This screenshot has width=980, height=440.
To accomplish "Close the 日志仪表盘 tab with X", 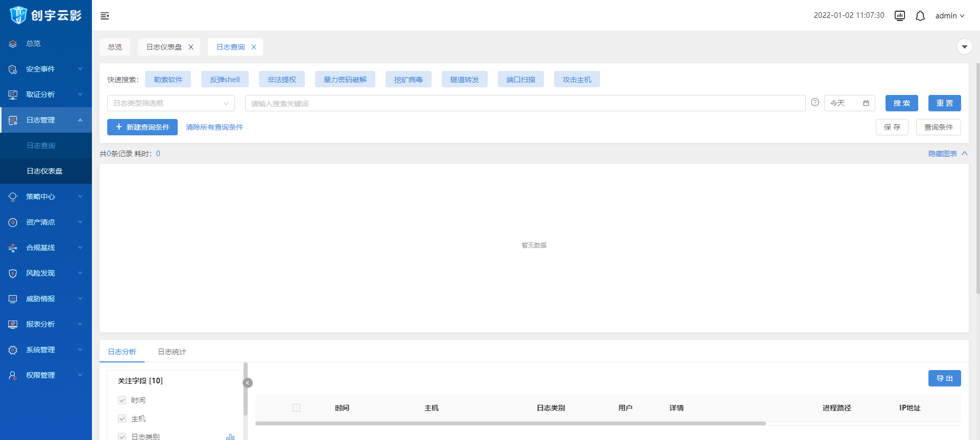I will pos(191,47).
